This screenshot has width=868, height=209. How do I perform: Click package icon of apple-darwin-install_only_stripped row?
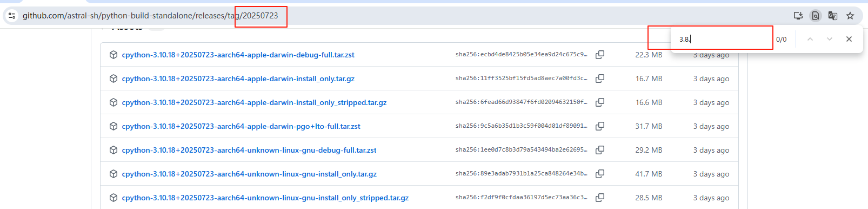pyautogui.click(x=113, y=102)
